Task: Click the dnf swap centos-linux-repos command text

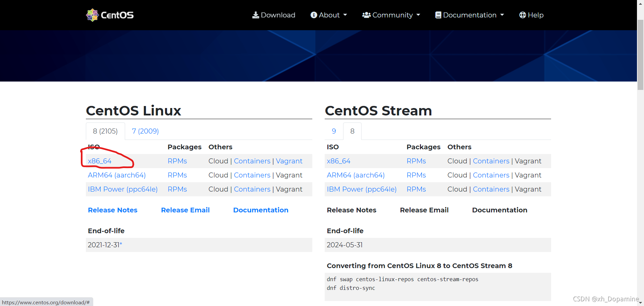Action: click(x=402, y=279)
